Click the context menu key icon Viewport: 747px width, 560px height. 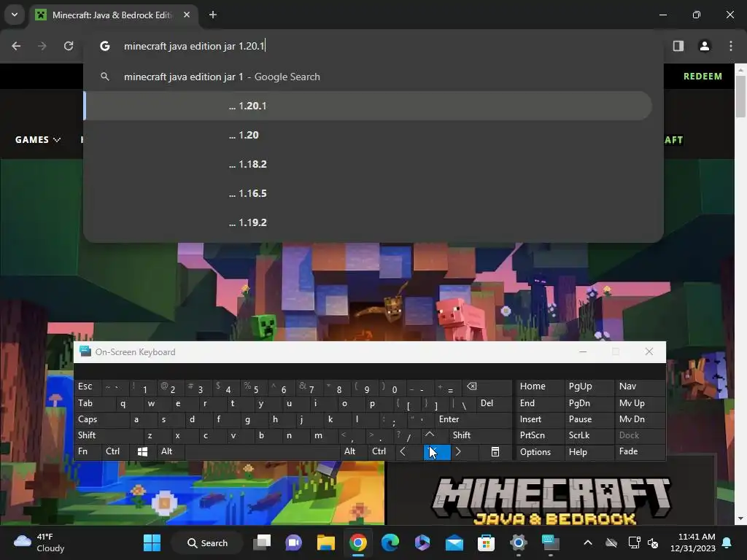click(495, 451)
